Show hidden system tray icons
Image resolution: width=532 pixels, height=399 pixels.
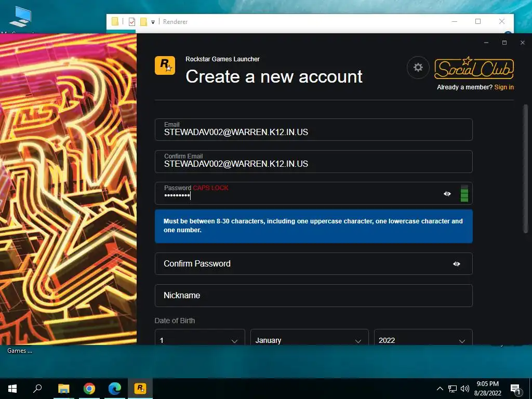coord(440,389)
